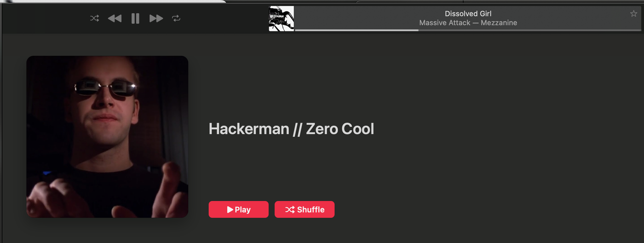The height and width of the screenshot is (243, 644).
Task: Open the Mezzanine album name text
Action: click(x=499, y=23)
